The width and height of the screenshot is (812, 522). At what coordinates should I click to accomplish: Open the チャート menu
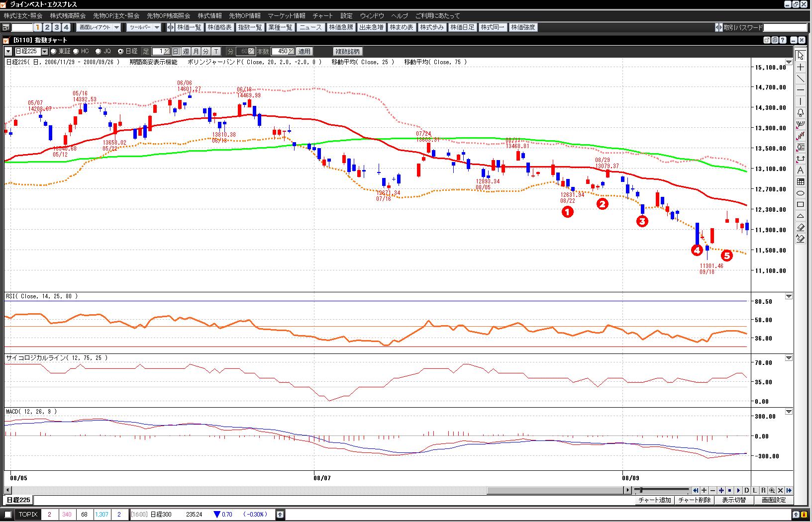click(x=322, y=16)
